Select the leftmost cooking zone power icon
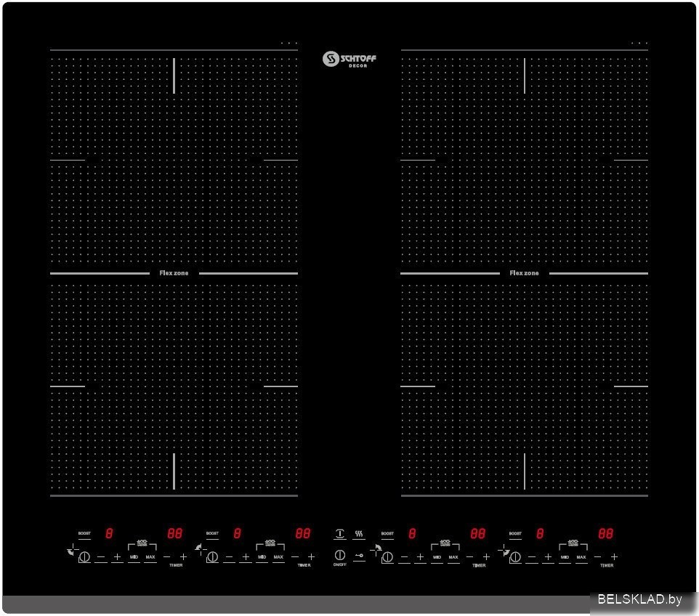The width and height of the screenshot is (699, 616). pyautogui.click(x=84, y=557)
